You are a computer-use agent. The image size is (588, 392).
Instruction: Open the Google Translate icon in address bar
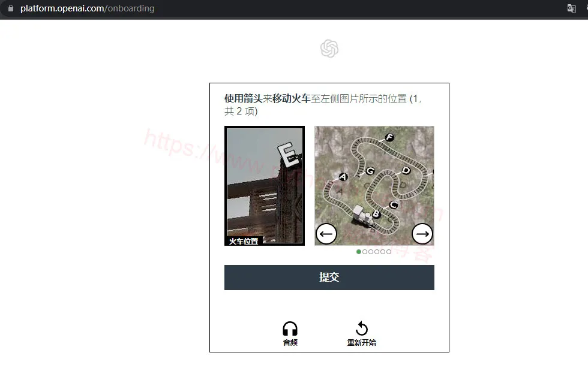click(572, 8)
